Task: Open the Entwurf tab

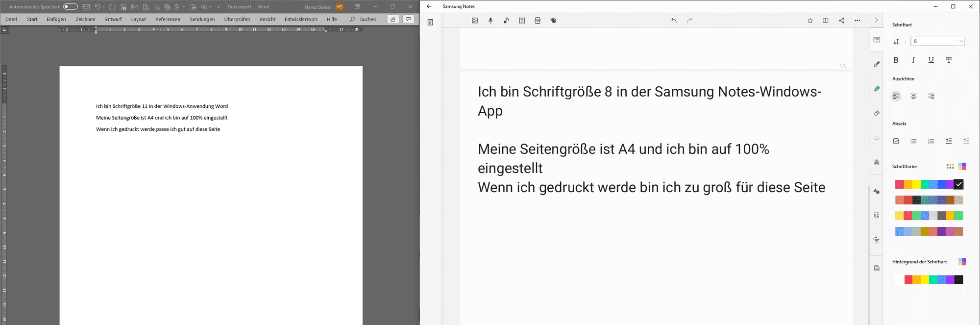Action: (x=113, y=19)
